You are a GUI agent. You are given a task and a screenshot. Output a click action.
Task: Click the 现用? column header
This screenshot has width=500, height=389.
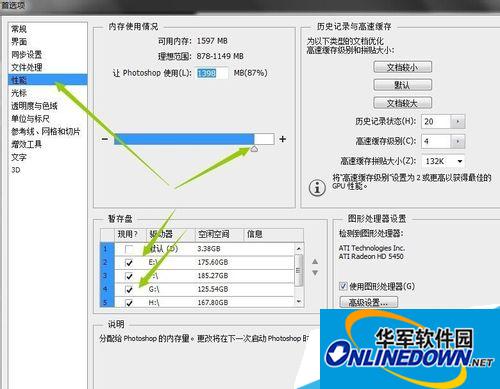pos(130,234)
